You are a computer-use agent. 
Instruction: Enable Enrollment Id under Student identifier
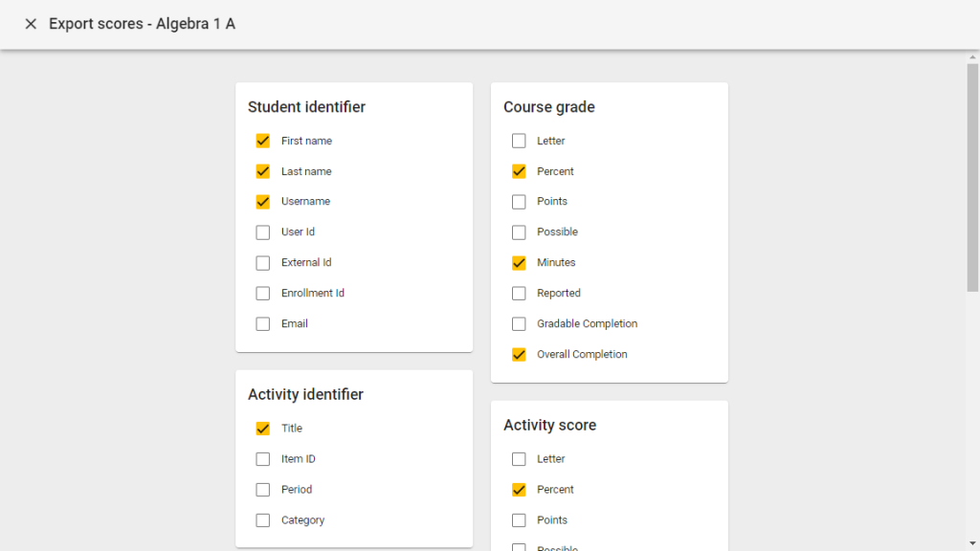coord(262,293)
